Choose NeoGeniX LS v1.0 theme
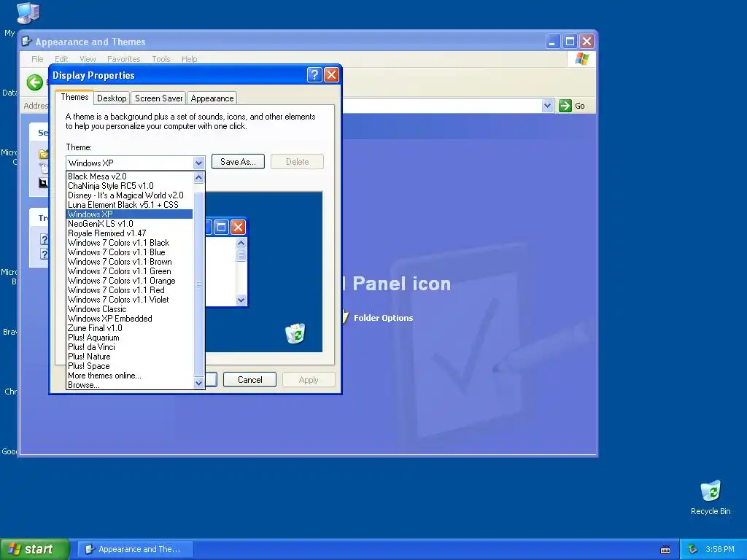The width and height of the screenshot is (747, 560). (x=130, y=224)
